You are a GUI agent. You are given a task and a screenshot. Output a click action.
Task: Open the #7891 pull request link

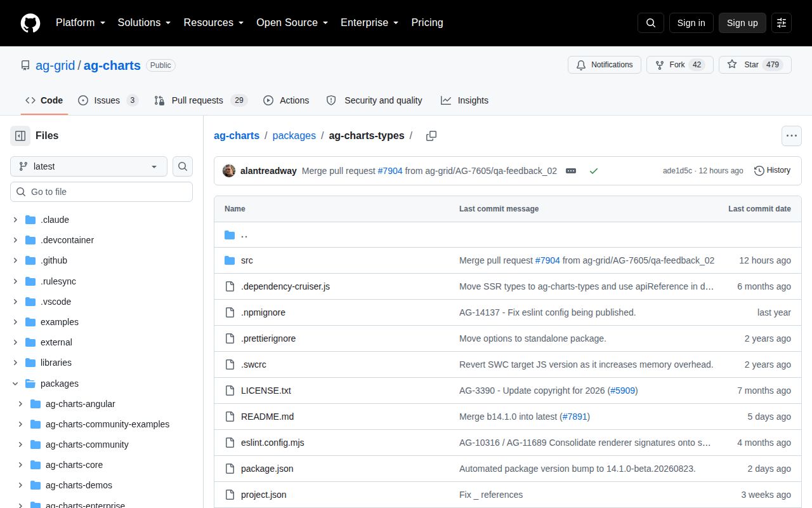(x=575, y=417)
